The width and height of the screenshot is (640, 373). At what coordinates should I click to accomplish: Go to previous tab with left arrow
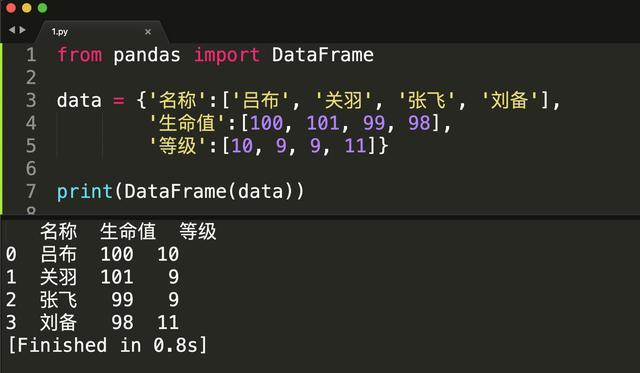pos(12,30)
